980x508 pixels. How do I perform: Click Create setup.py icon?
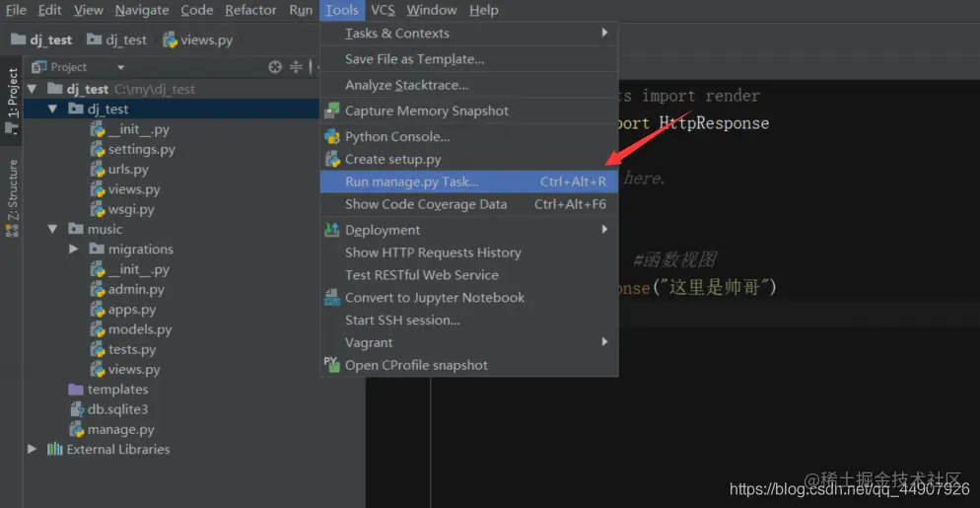[x=332, y=159]
